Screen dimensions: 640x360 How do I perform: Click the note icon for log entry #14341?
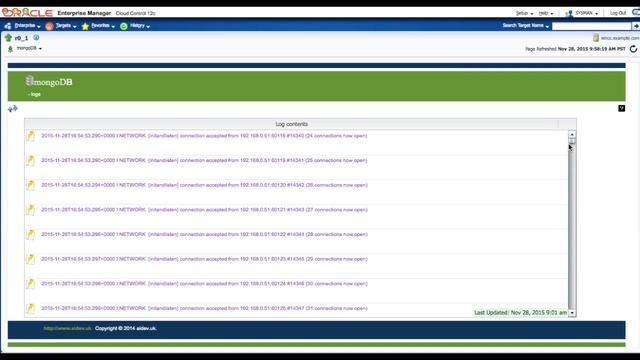[x=31, y=160]
